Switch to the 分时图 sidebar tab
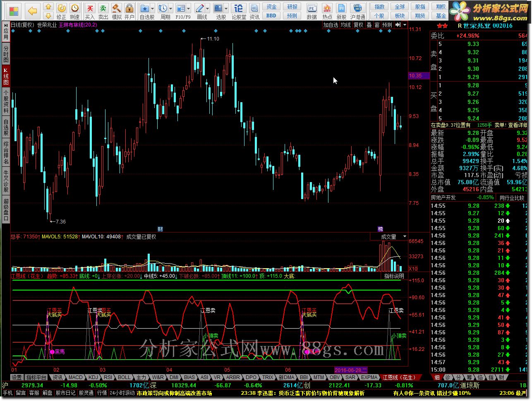 point(6,54)
